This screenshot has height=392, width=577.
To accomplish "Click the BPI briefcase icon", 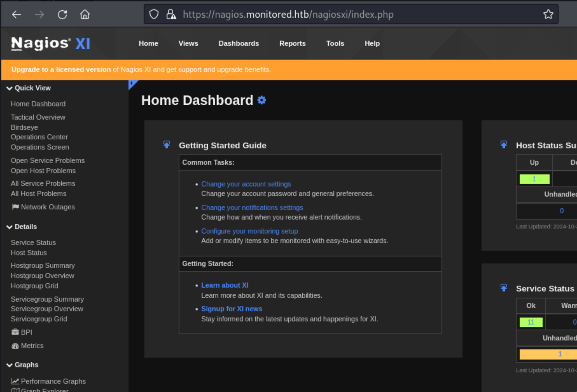I will [x=15, y=332].
